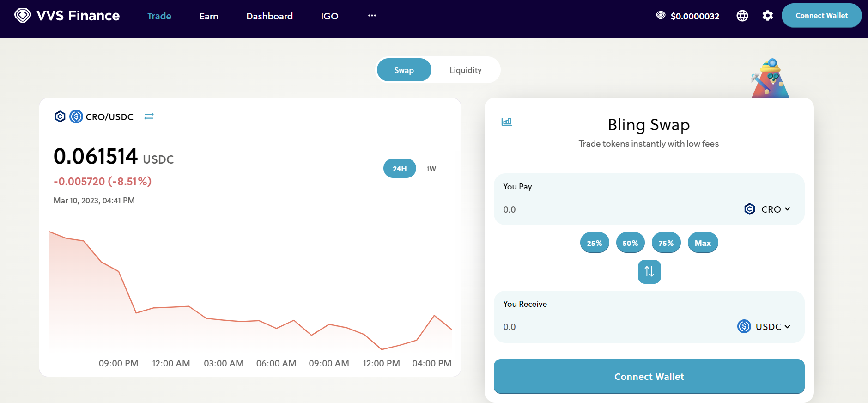Viewport: 868px width, 403px height.
Task: Click the 25% amount button
Action: coord(595,243)
